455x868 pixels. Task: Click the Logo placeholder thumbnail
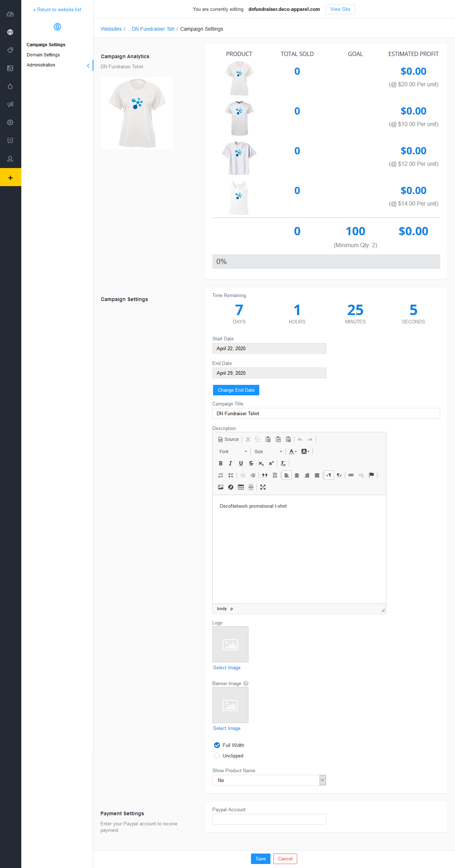(x=230, y=644)
